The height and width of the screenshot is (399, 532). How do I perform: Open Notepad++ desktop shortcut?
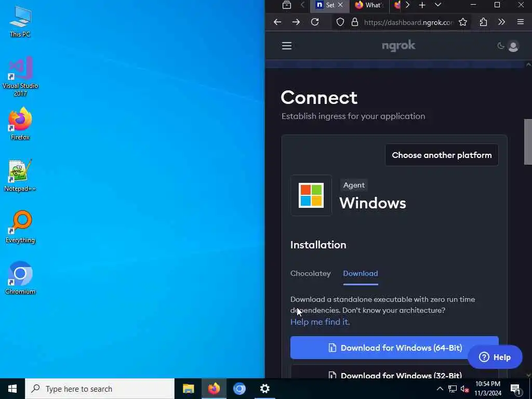coord(20,176)
